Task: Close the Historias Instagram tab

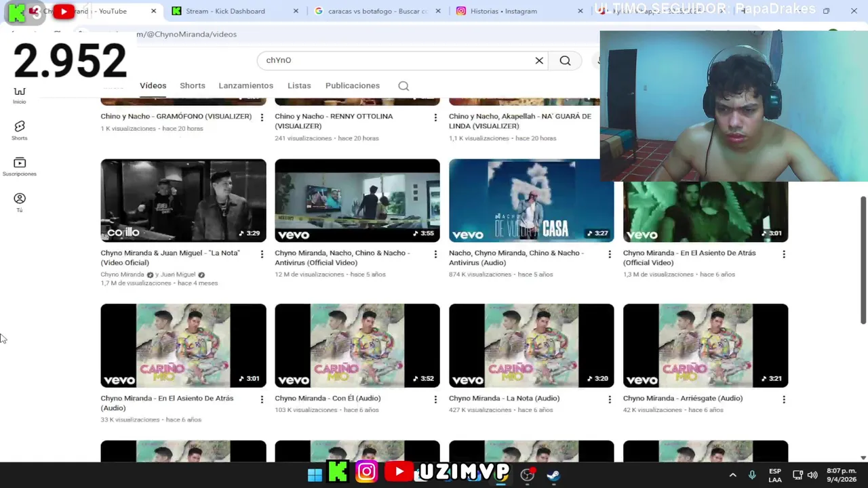Action: tap(580, 11)
